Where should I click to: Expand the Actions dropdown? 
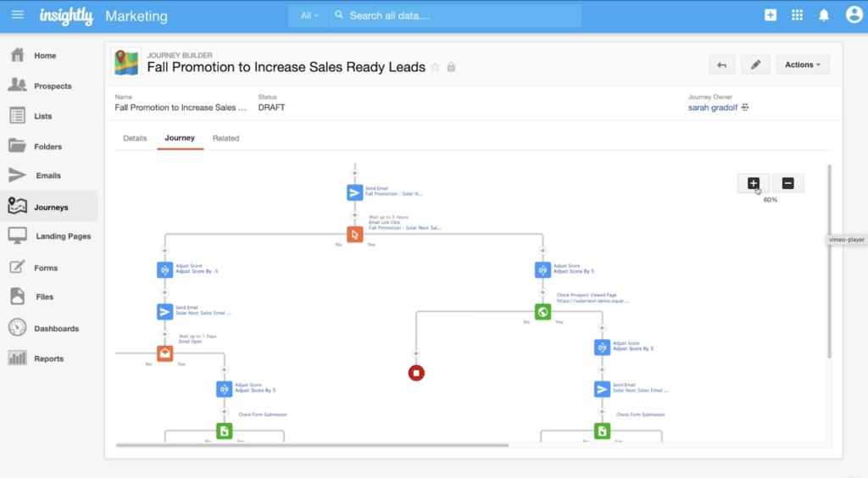[802, 64]
